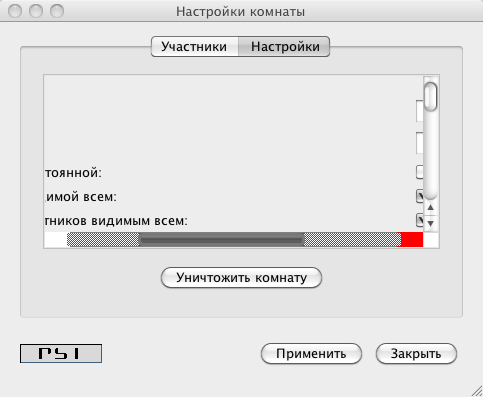Click the Закрыть button

[416, 354]
